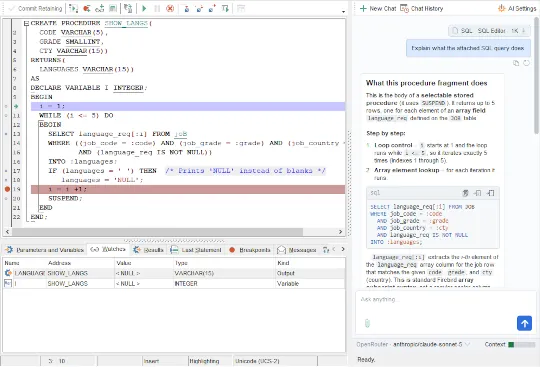540x367 pixels.
Task: Switch to the Watches tab
Action: (108, 249)
